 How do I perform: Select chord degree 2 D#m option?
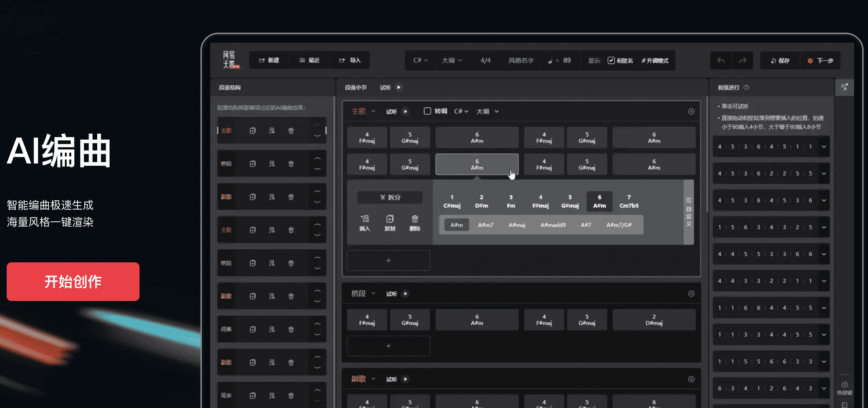point(481,201)
